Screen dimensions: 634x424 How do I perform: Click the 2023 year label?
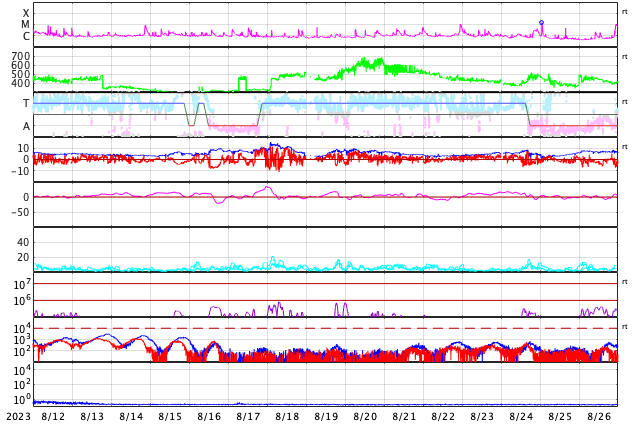pyautogui.click(x=19, y=416)
